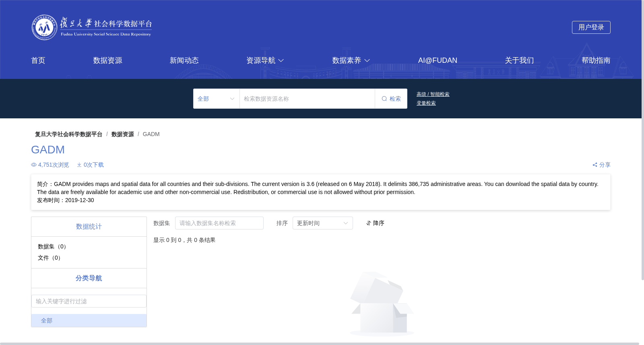Click the share icon next to 分享
This screenshot has height=345, width=644.
[595, 165]
